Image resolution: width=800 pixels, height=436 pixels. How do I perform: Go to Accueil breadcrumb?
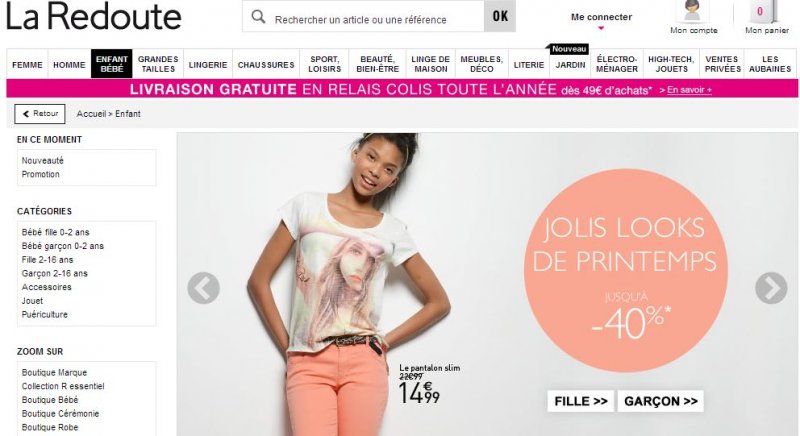(91, 114)
